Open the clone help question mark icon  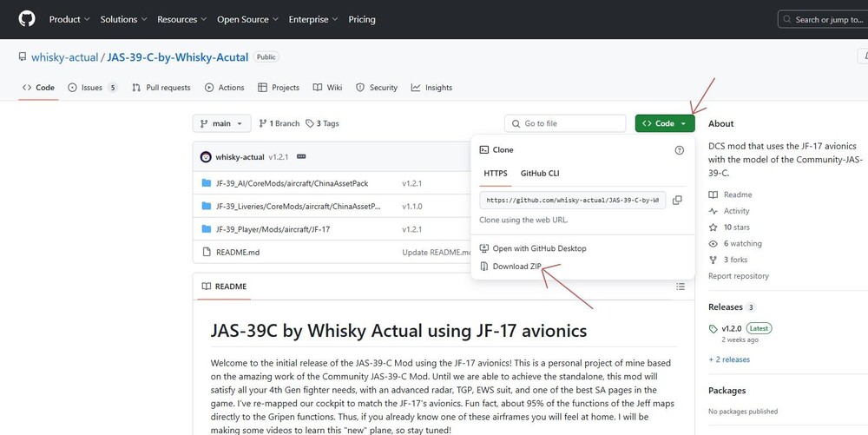click(680, 150)
